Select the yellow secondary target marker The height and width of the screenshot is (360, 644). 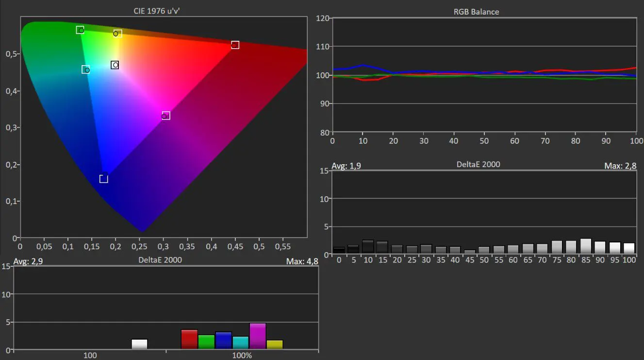click(117, 34)
